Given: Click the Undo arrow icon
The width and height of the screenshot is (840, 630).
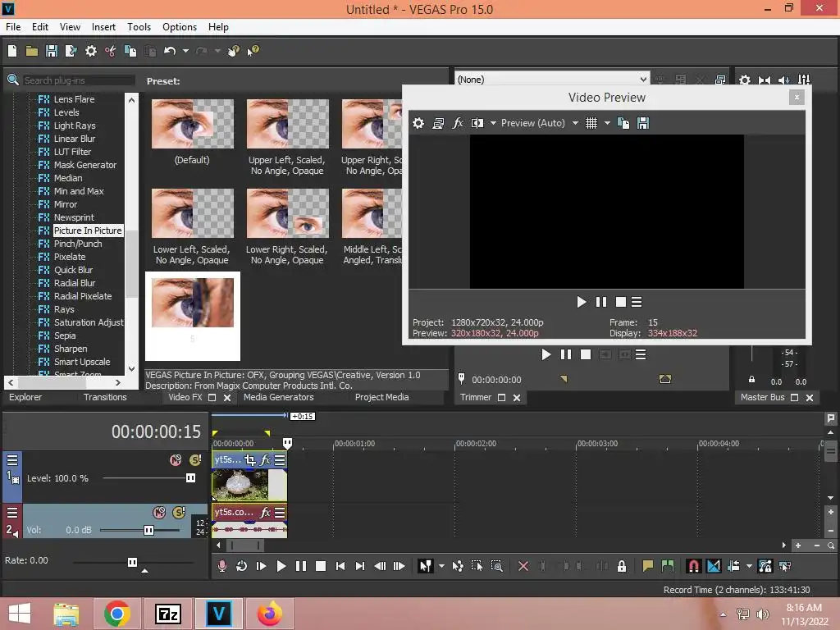Looking at the screenshot, I should click(170, 51).
